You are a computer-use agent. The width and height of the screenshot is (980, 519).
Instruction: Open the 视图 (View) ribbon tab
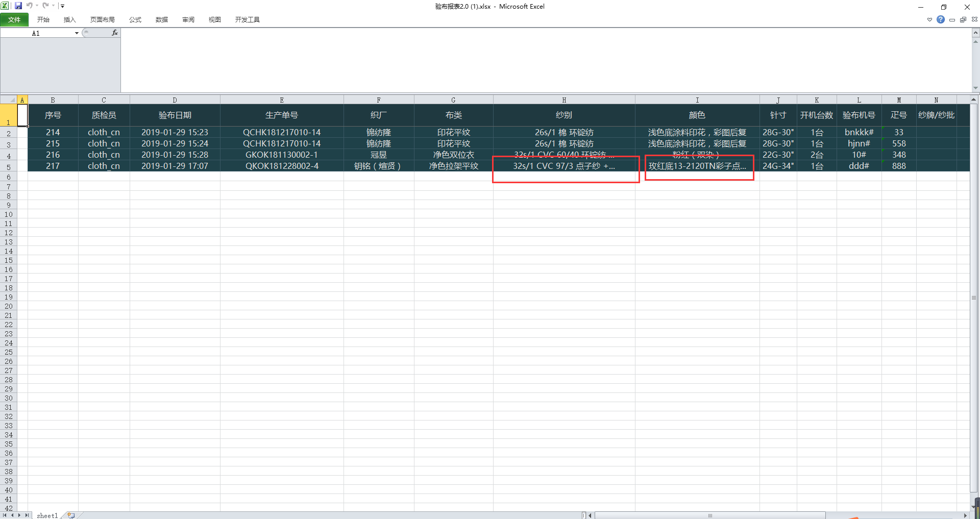click(214, 19)
